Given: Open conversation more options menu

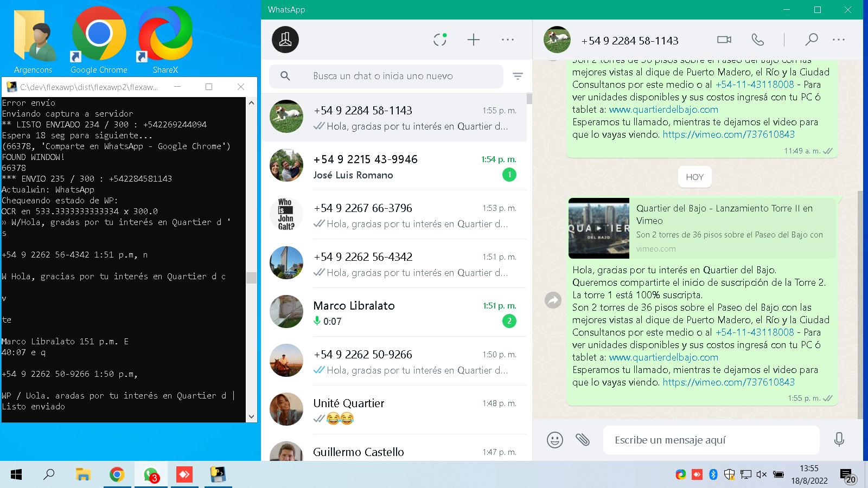Looking at the screenshot, I should click(839, 40).
